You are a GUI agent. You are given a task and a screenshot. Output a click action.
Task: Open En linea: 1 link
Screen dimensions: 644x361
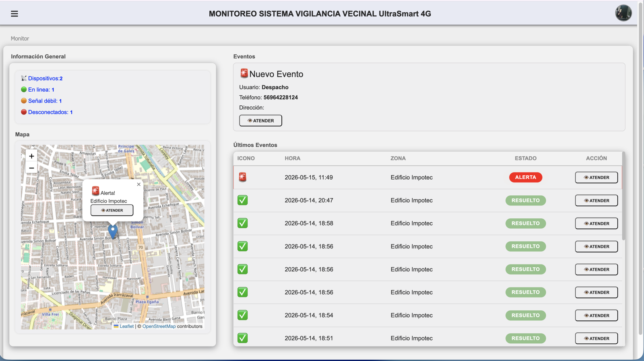[41, 90]
